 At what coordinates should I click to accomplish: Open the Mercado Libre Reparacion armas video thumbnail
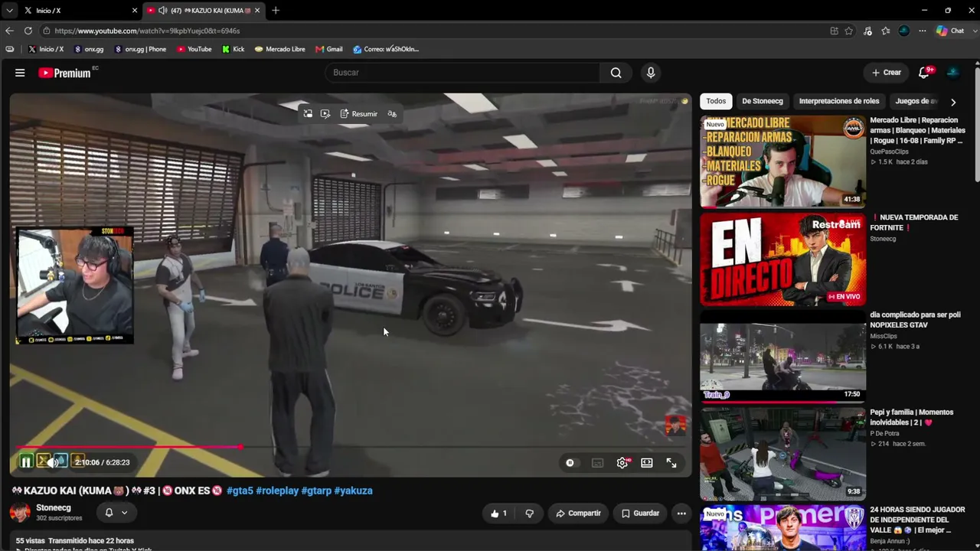pyautogui.click(x=782, y=161)
